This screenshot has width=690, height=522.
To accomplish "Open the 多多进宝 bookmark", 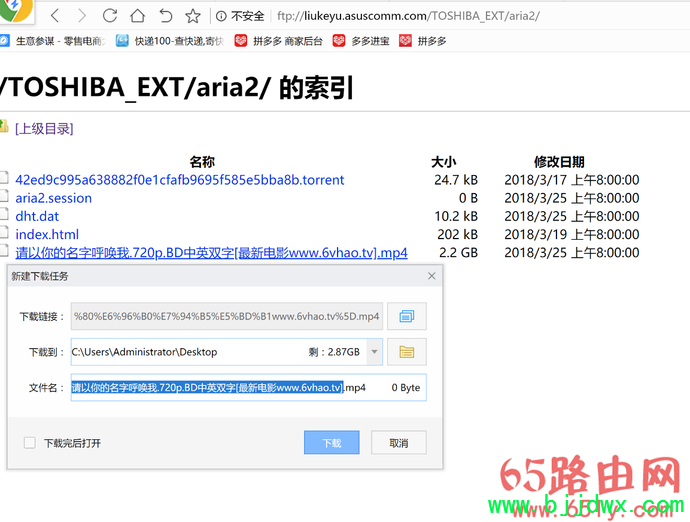I will tap(361, 41).
